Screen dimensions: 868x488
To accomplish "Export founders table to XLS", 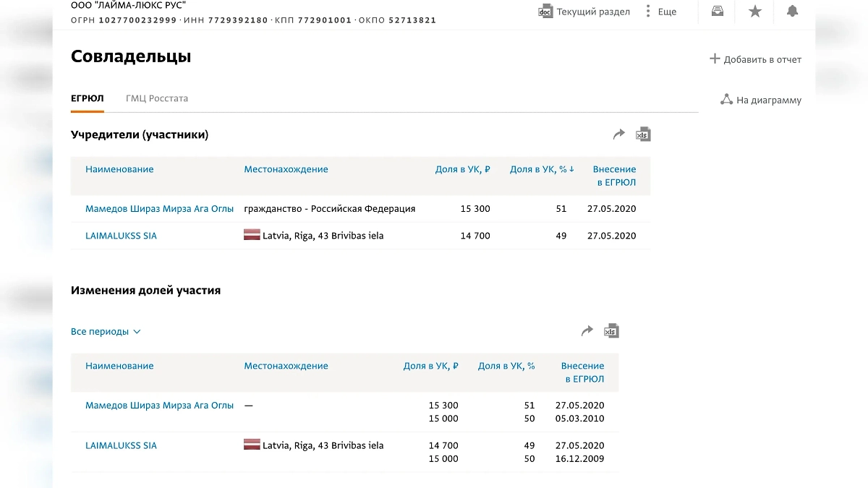I will pos(643,134).
